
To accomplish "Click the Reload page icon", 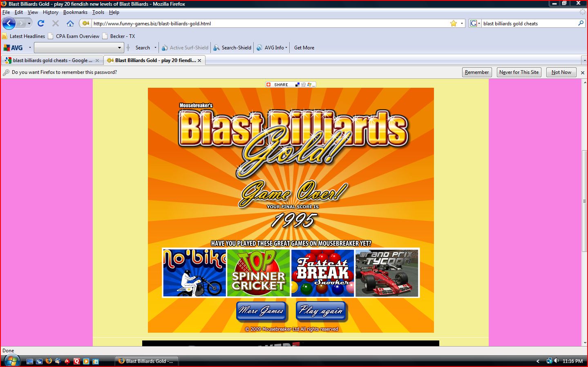I will (40, 23).
